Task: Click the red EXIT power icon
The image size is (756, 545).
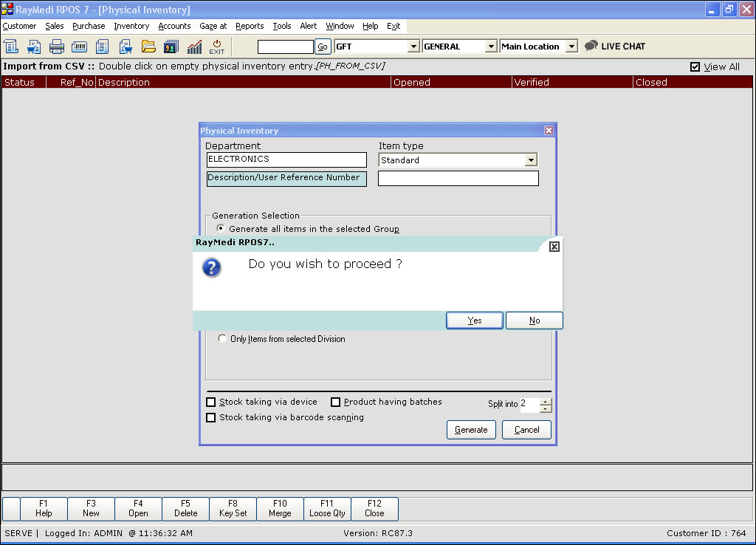Action: click(216, 47)
